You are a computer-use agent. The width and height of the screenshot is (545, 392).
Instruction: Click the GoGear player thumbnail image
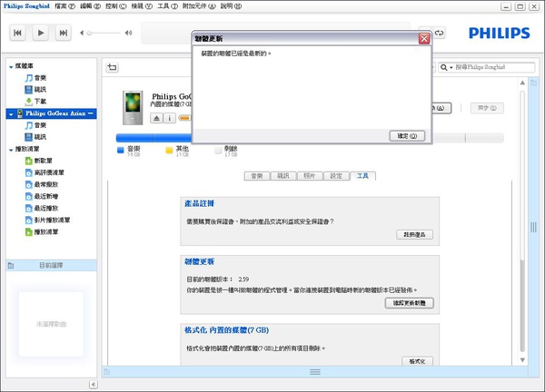[133, 108]
